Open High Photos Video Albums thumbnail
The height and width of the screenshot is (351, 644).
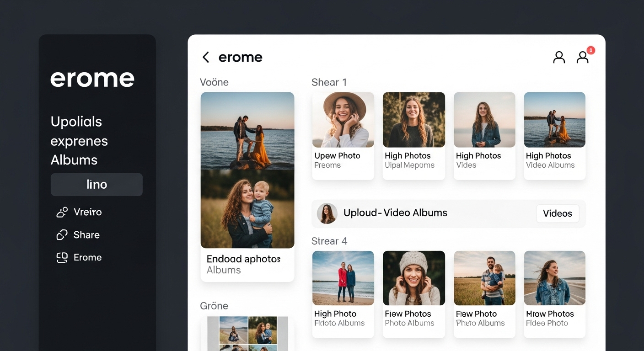[x=555, y=120]
